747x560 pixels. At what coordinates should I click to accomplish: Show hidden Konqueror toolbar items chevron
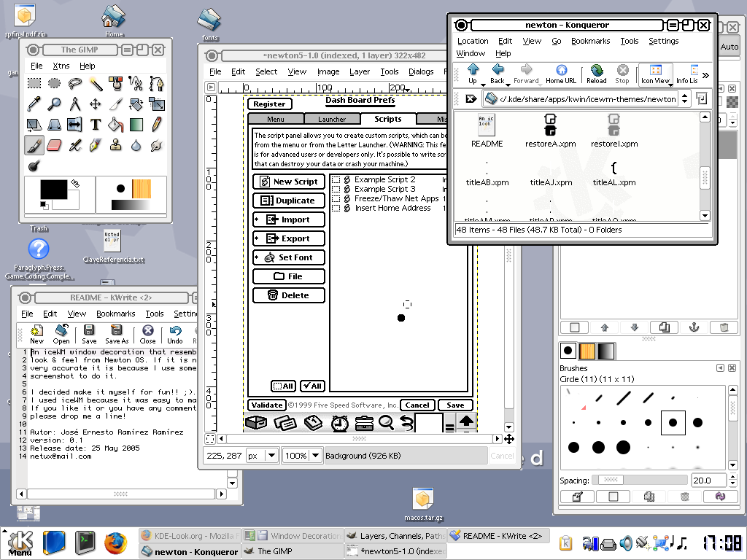tap(705, 75)
